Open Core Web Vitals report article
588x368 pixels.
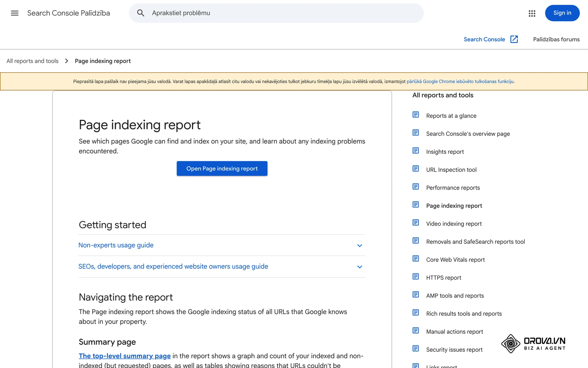pos(455,260)
